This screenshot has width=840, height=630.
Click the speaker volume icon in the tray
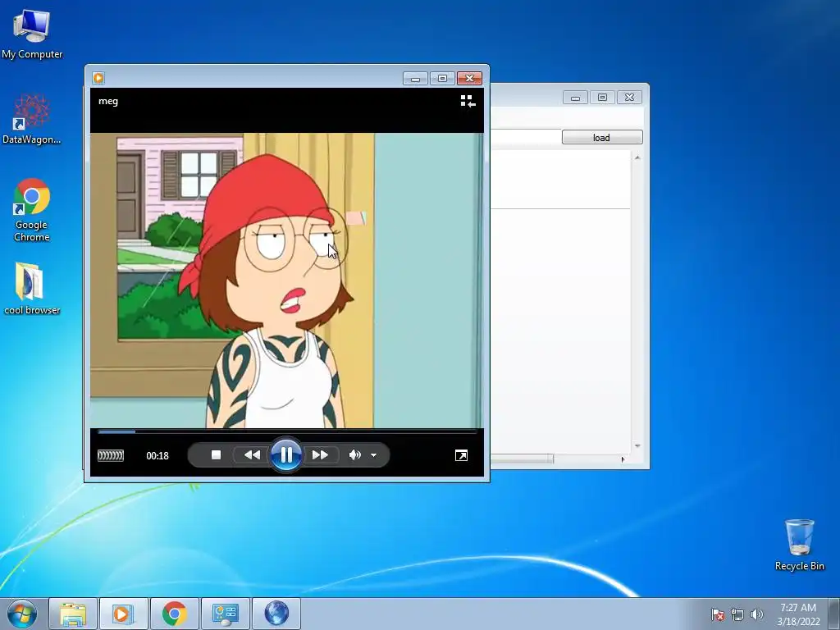coord(756,614)
